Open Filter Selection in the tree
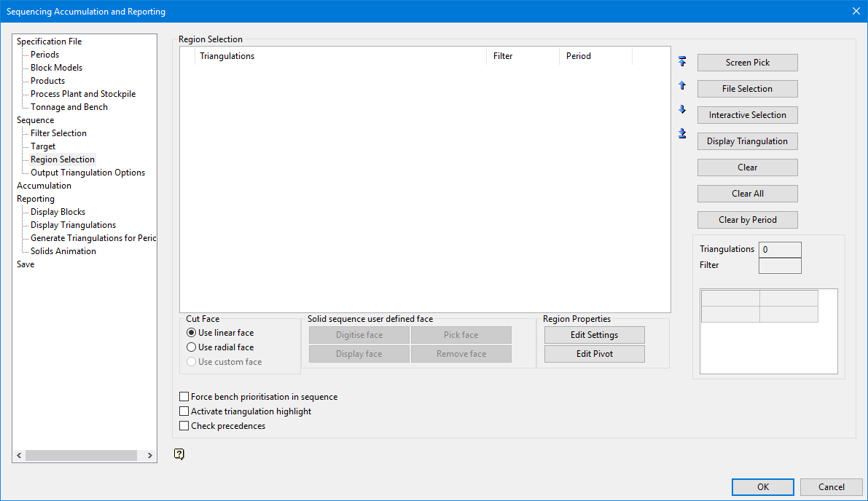 point(58,133)
